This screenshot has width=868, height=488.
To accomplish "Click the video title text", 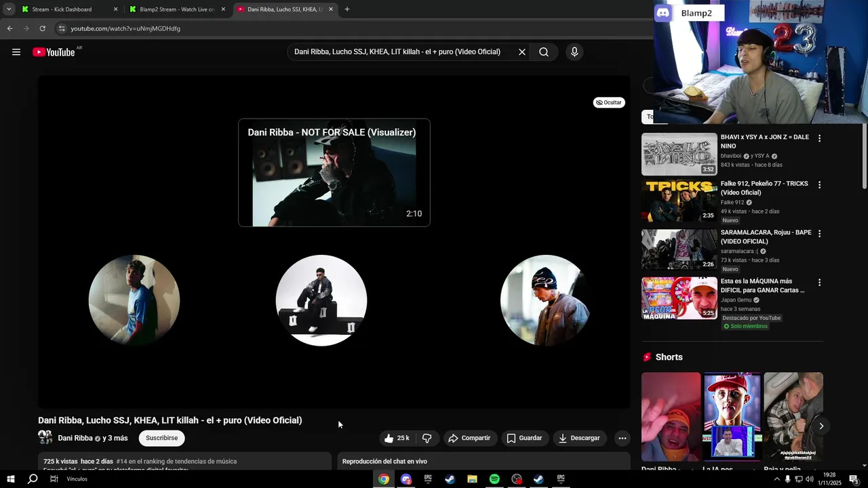I will (170, 420).
